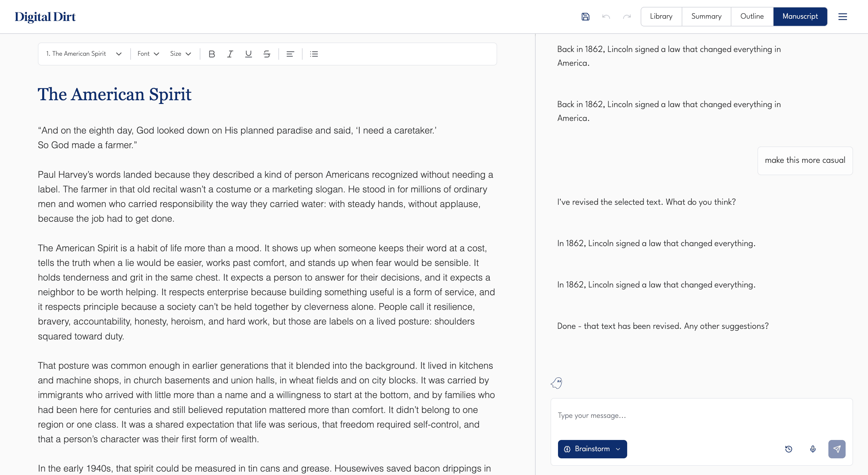The width and height of the screenshot is (868, 475).
Task: Switch to the Outline tab
Action: pyautogui.click(x=752, y=17)
